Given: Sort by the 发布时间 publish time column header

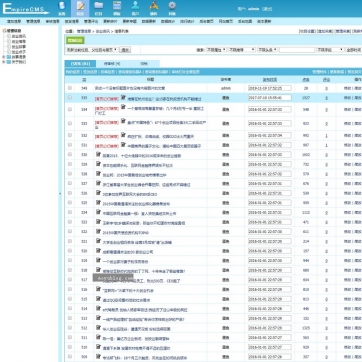Looking at the screenshot, I should click(270, 80).
